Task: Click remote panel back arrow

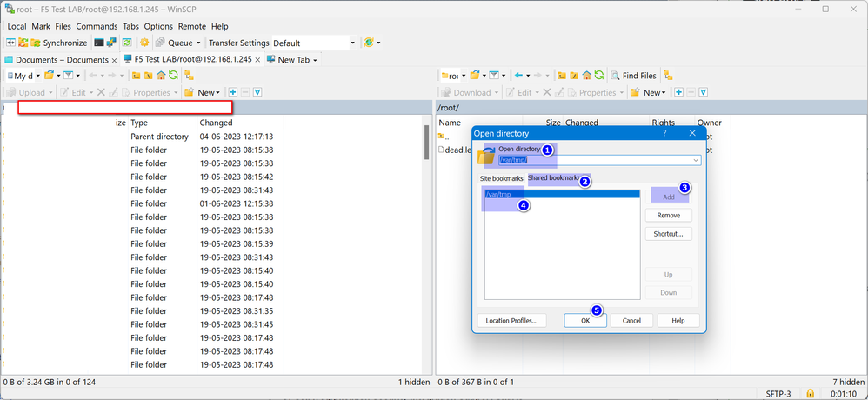Action: (x=518, y=76)
